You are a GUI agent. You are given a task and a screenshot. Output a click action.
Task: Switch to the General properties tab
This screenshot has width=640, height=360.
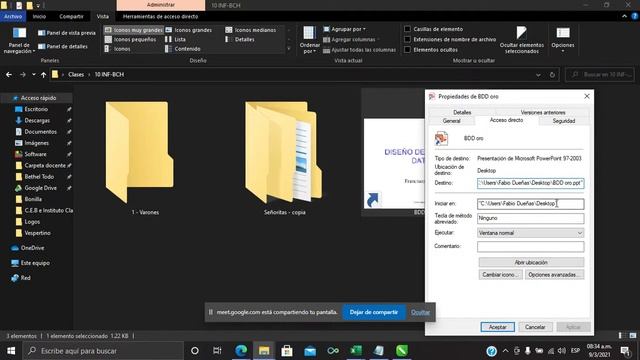[x=452, y=121]
